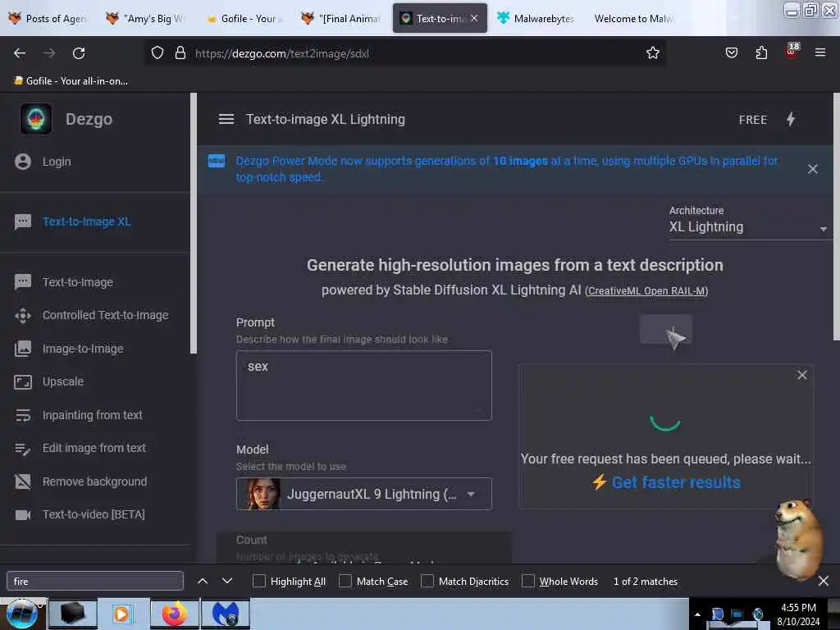
Task: Open the Login account icon
Action: click(x=23, y=162)
